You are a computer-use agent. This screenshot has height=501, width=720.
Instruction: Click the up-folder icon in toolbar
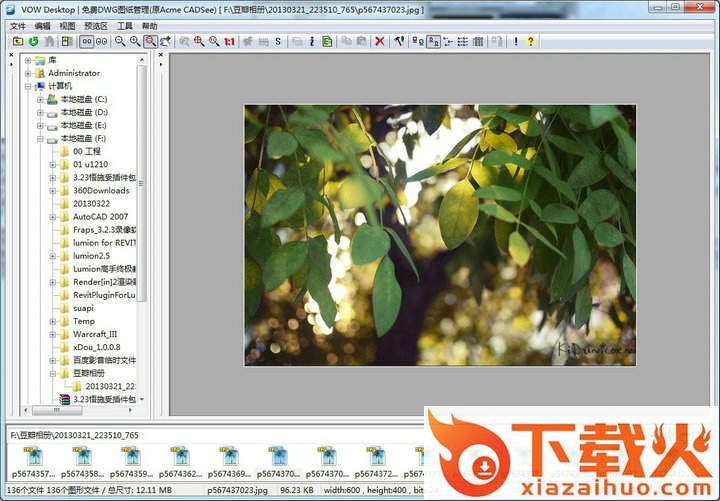17,41
